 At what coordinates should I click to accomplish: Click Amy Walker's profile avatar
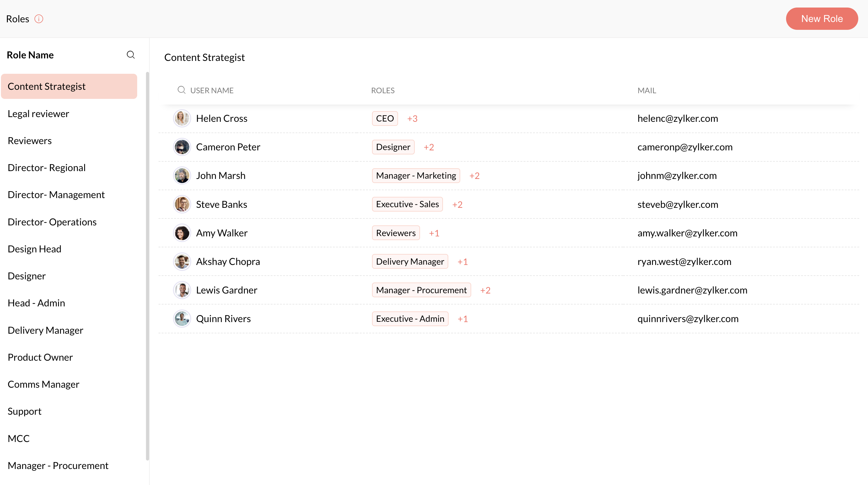(182, 233)
